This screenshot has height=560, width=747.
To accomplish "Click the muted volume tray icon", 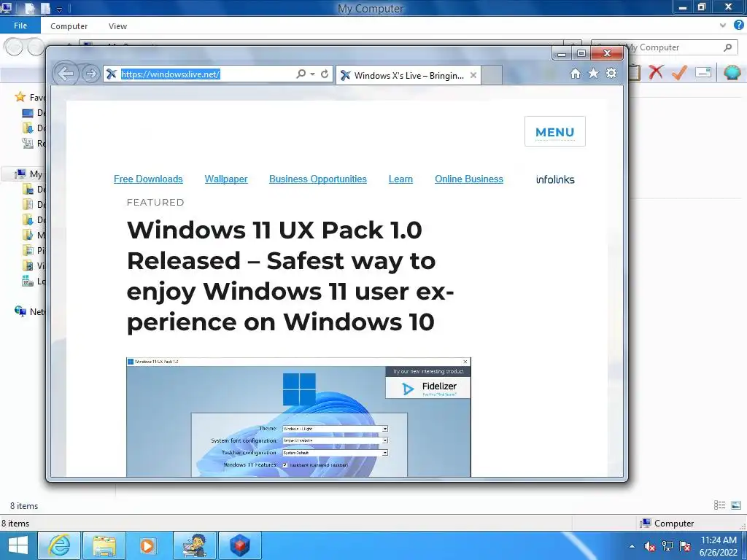I will click(x=650, y=546).
